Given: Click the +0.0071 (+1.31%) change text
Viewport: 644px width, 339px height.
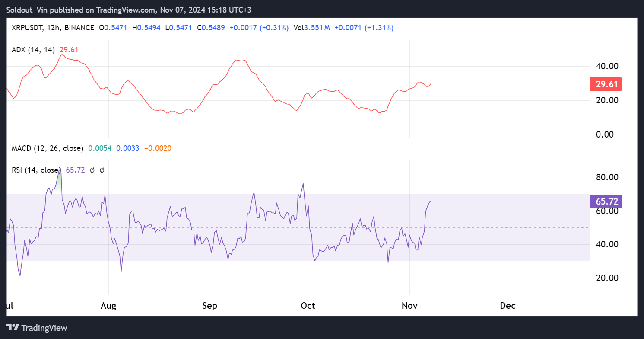Looking at the screenshot, I should (364, 28).
